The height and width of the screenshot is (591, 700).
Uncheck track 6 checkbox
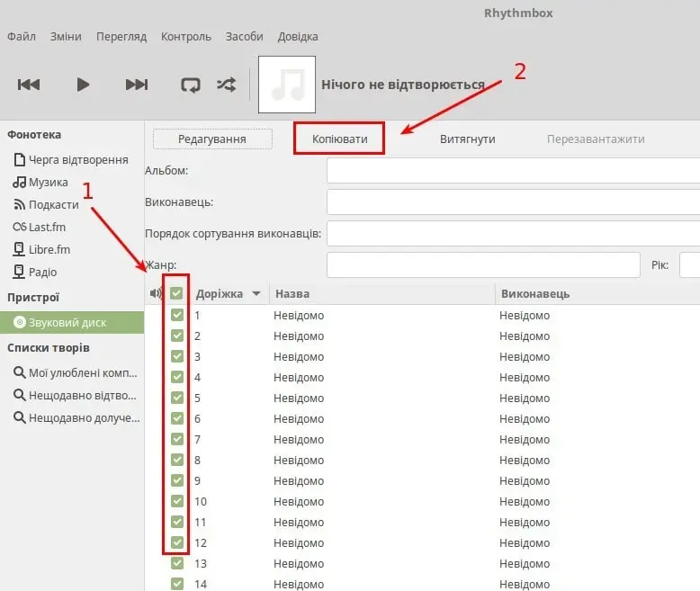[x=177, y=418]
